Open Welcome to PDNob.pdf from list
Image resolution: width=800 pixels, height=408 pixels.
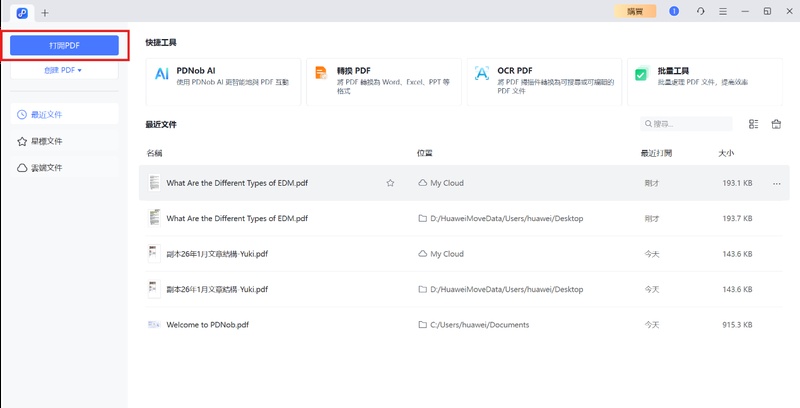(x=207, y=325)
